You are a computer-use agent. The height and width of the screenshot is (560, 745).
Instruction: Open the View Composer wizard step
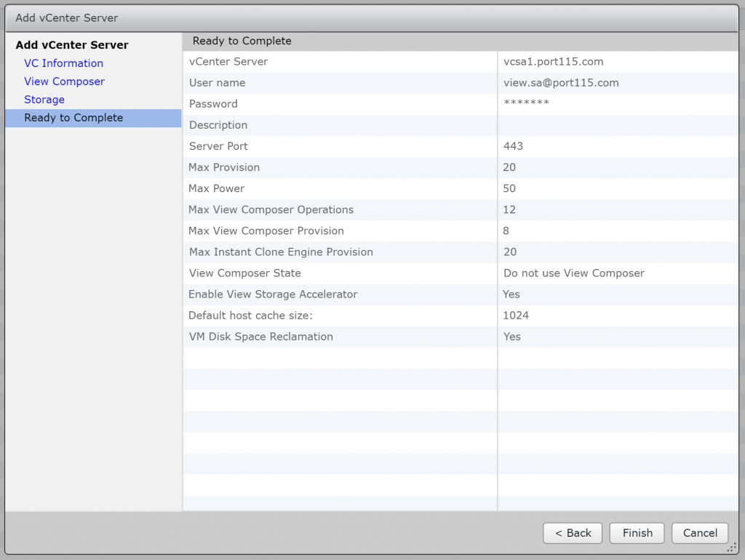pyautogui.click(x=64, y=81)
